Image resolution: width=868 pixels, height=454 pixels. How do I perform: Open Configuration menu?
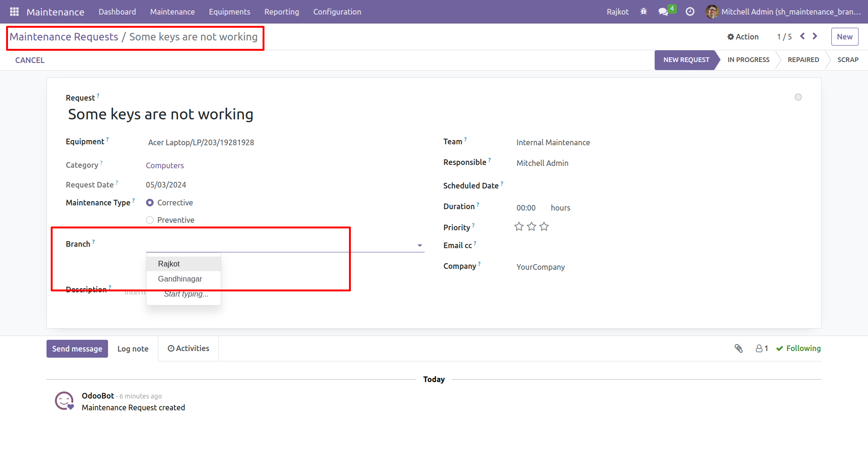pyautogui.click(x=337, y=12)
